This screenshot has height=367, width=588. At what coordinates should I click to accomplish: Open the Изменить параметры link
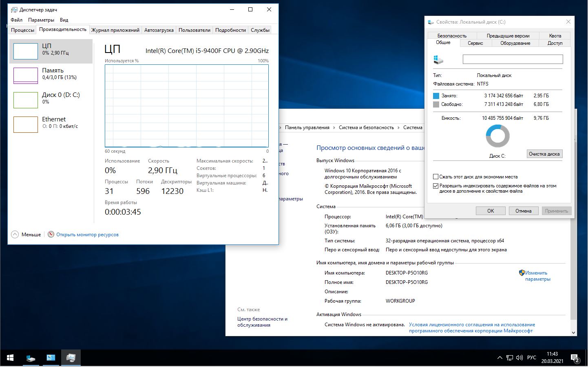point(537,276)
